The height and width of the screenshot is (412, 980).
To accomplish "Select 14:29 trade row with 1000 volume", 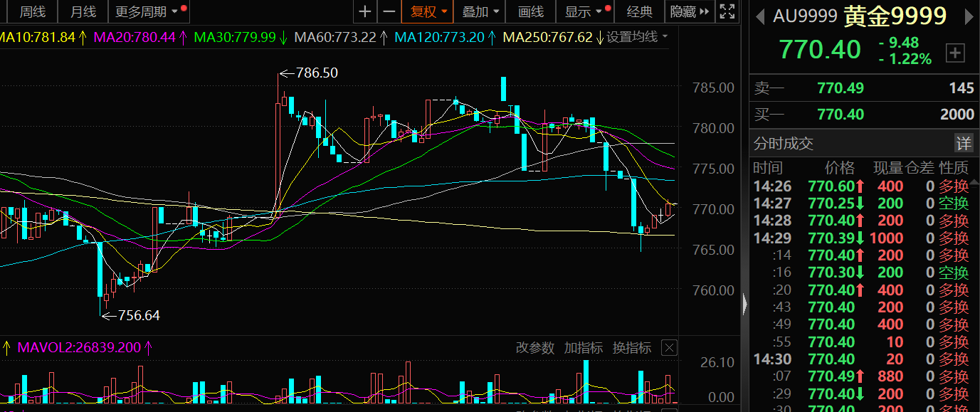I will 861,238.
